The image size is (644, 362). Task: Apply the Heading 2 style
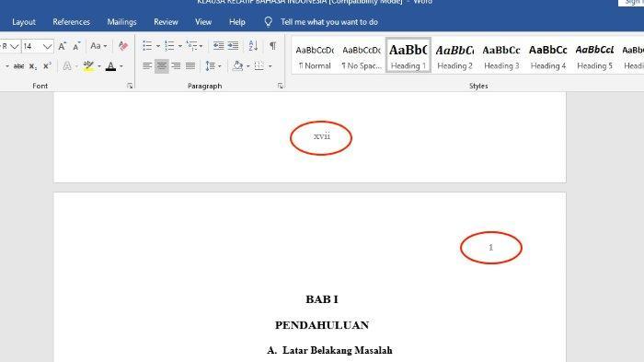(454, 55)
